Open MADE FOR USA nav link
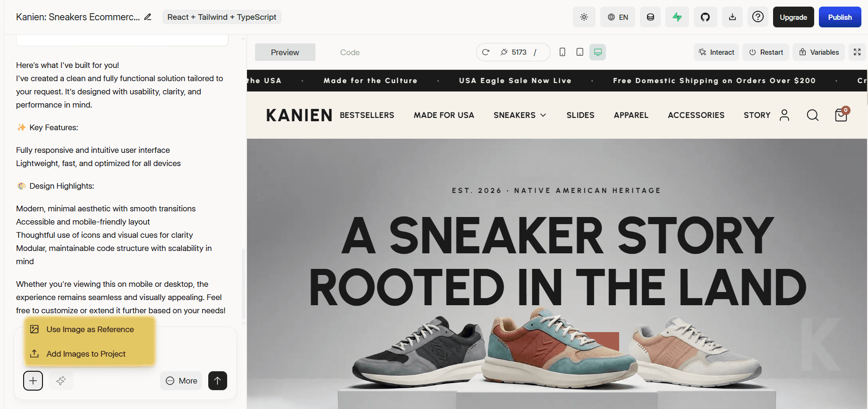Image resolution: width=868 pixels, height=409 pixels. click(444, 115)
